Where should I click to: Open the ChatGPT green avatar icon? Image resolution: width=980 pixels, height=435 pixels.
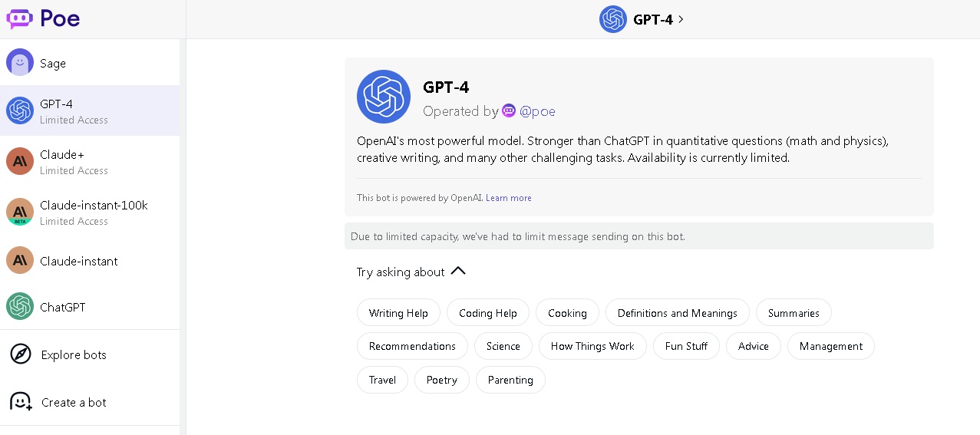pos(20,306)
